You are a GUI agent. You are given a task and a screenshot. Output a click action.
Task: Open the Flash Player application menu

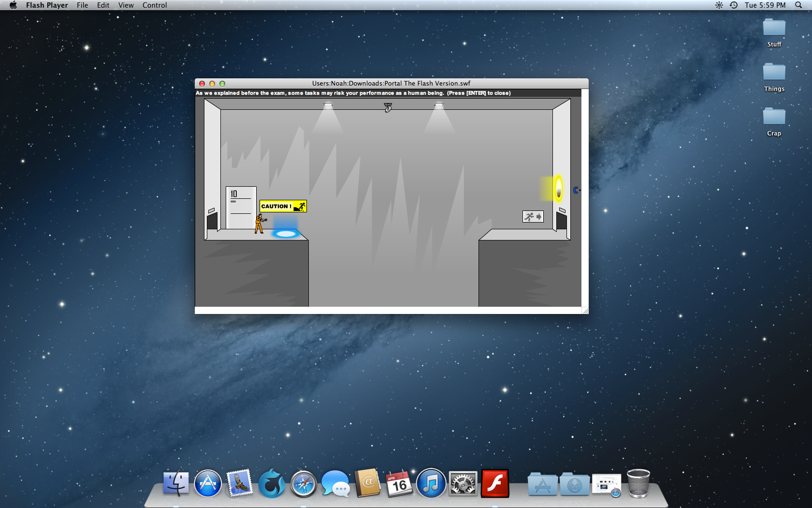pyautogui.click(x=47, y=5)
